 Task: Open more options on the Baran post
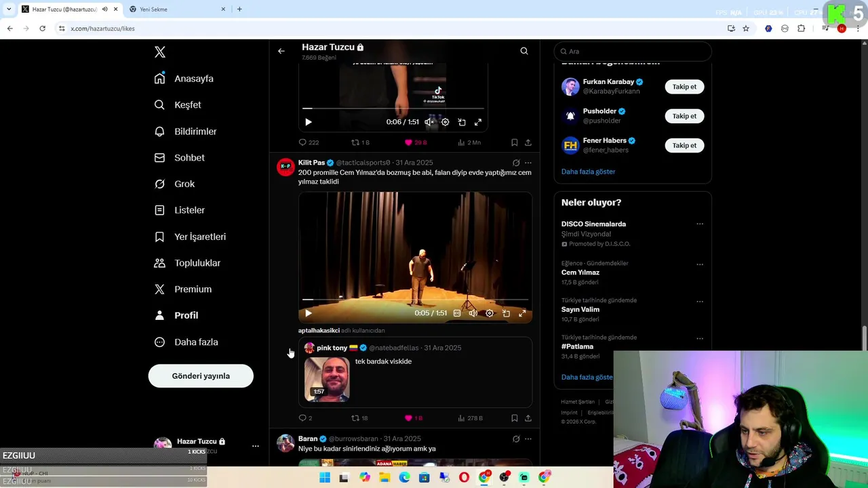[x=528, y=439]
